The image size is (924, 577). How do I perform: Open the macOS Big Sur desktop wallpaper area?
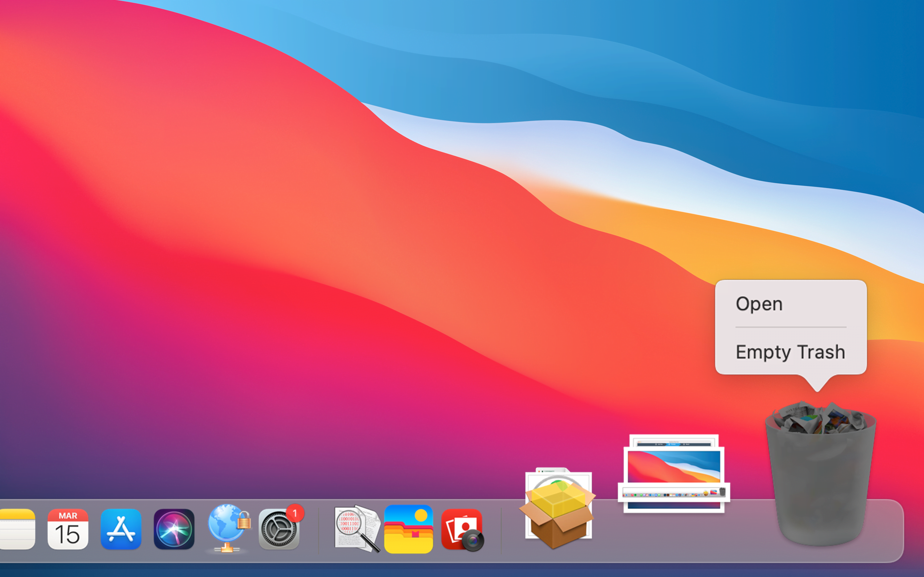(266, 199)
